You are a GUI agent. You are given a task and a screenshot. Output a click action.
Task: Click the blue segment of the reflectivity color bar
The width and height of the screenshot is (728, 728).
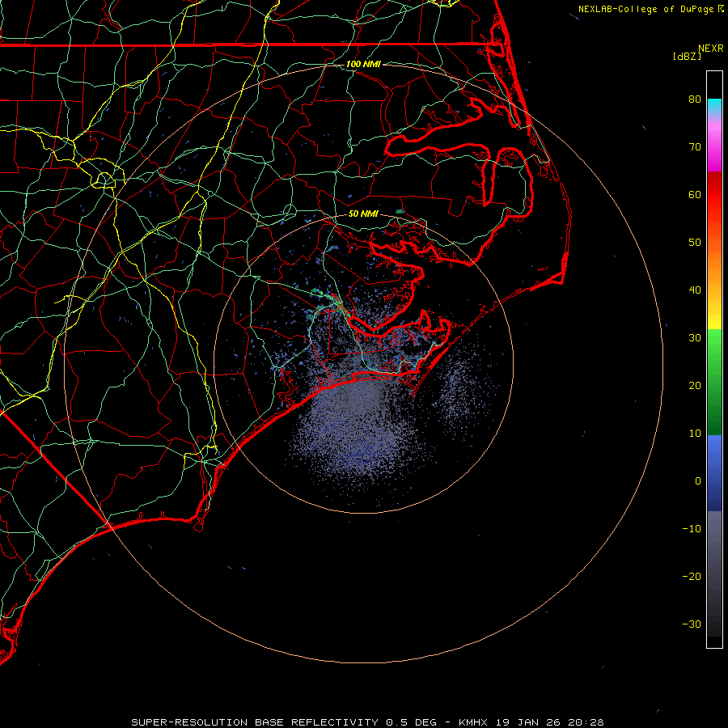pos(714,473)
